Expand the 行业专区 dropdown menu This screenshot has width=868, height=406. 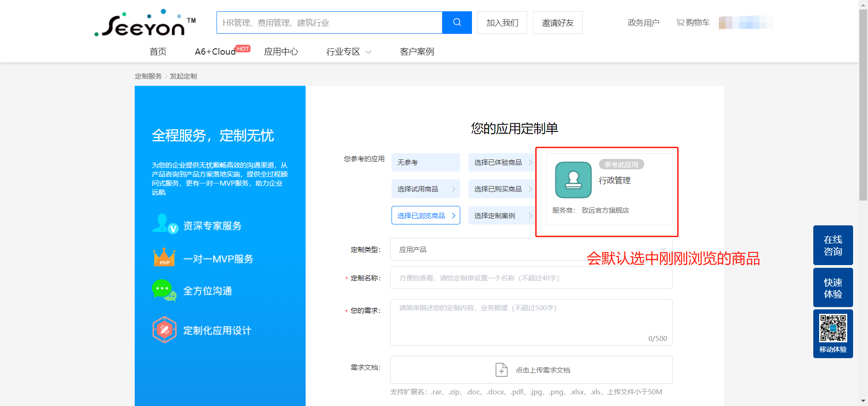click(x=349, y=51)
